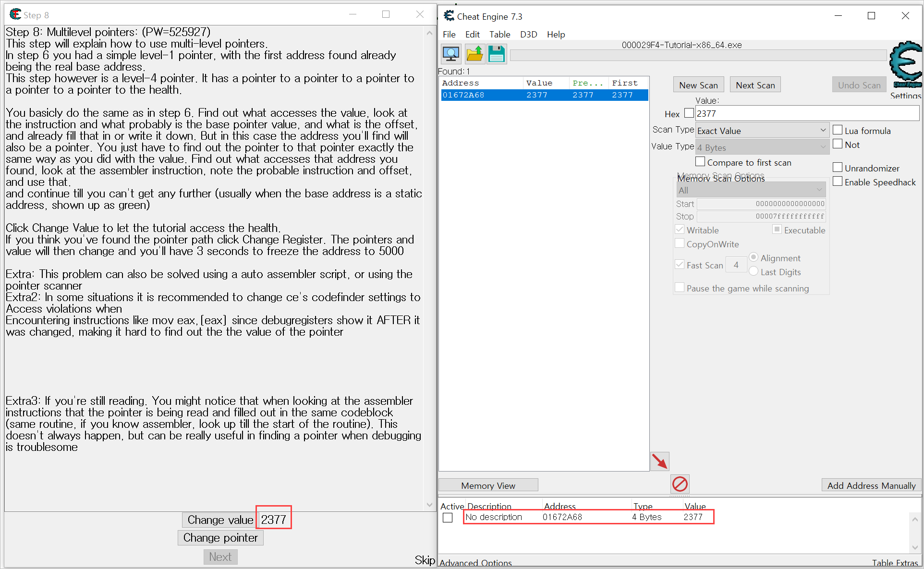The image size is (924, 569).
Task: Click the save floppy disk icon
Action: click(x=497, y=54)
